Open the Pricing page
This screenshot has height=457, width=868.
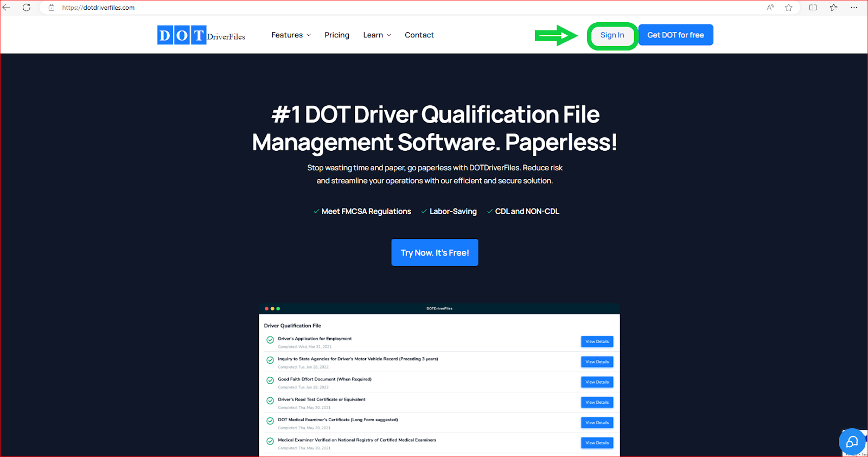(x=337, y=35)
